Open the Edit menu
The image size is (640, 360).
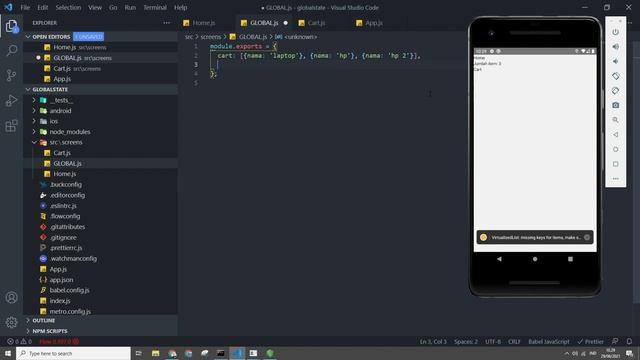(x=42, y=7)
